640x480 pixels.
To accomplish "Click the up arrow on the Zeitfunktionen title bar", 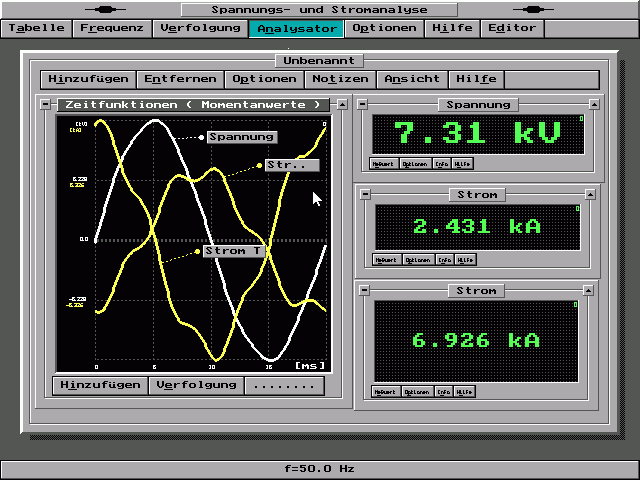I will pyautogui.click(x=342, y=104).
